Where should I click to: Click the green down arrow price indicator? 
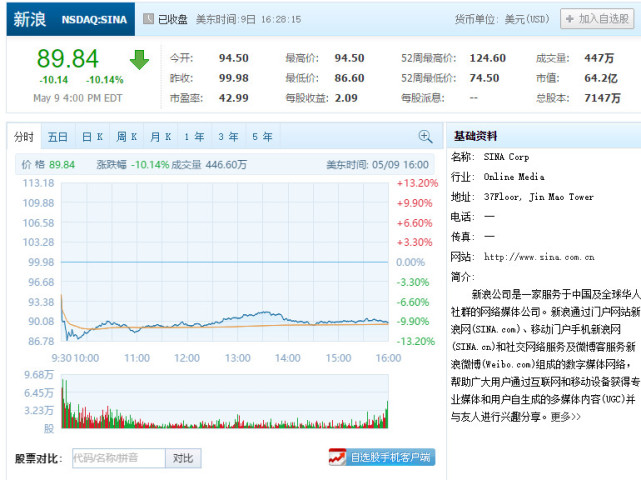pyautogui.click(x=139, y=60)
